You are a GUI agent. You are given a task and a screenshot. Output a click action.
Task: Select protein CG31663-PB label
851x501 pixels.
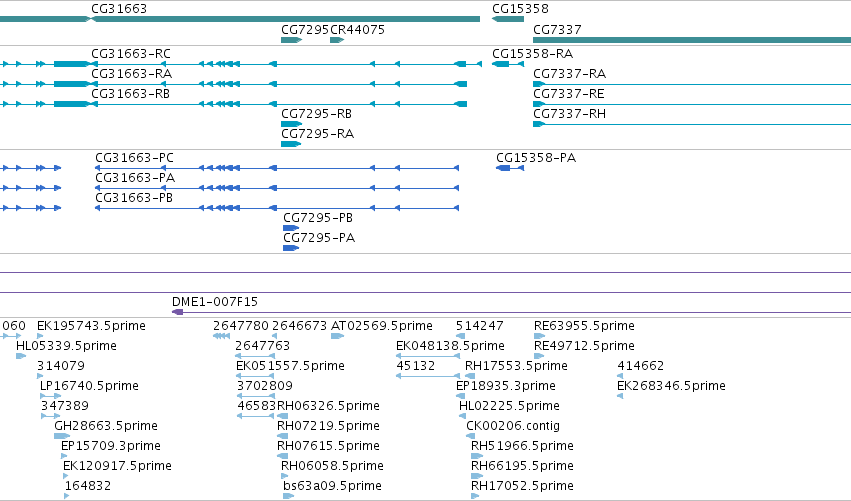coord(134,198)
